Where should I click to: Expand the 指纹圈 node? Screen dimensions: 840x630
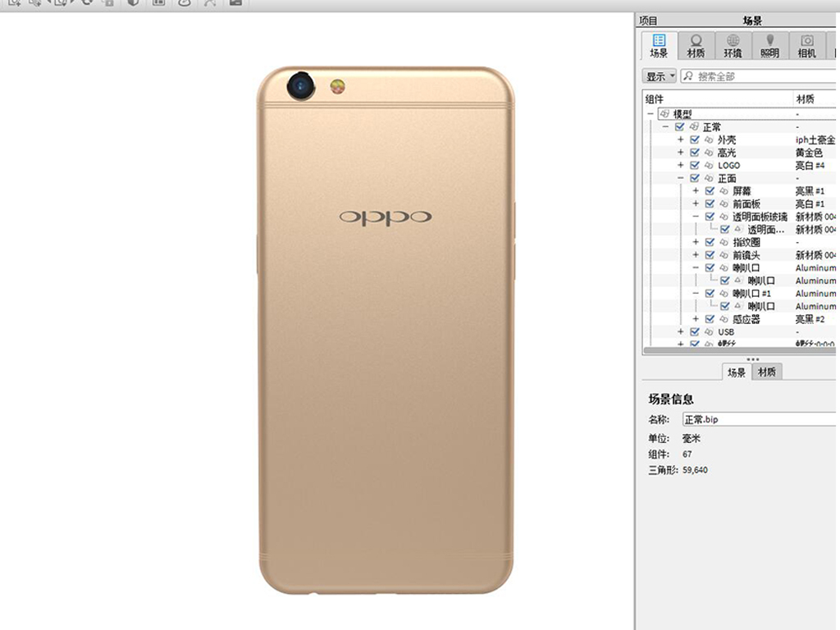pyautogui.click(x=696, y=242)
